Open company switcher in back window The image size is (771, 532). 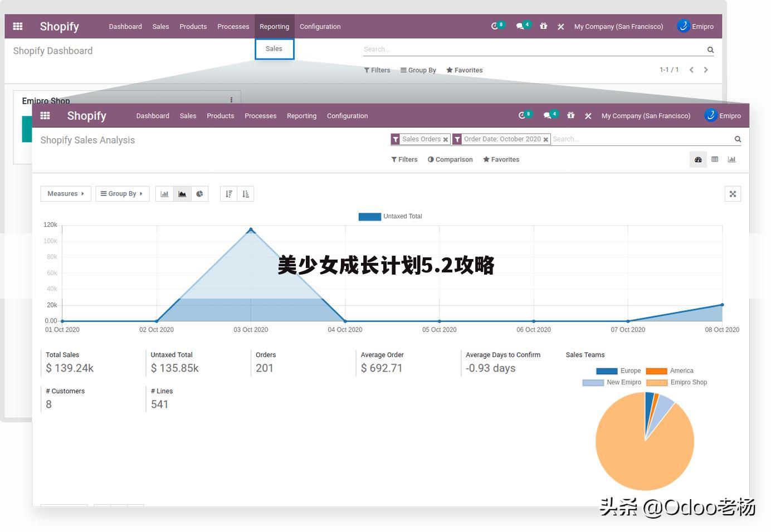(618, 27)
